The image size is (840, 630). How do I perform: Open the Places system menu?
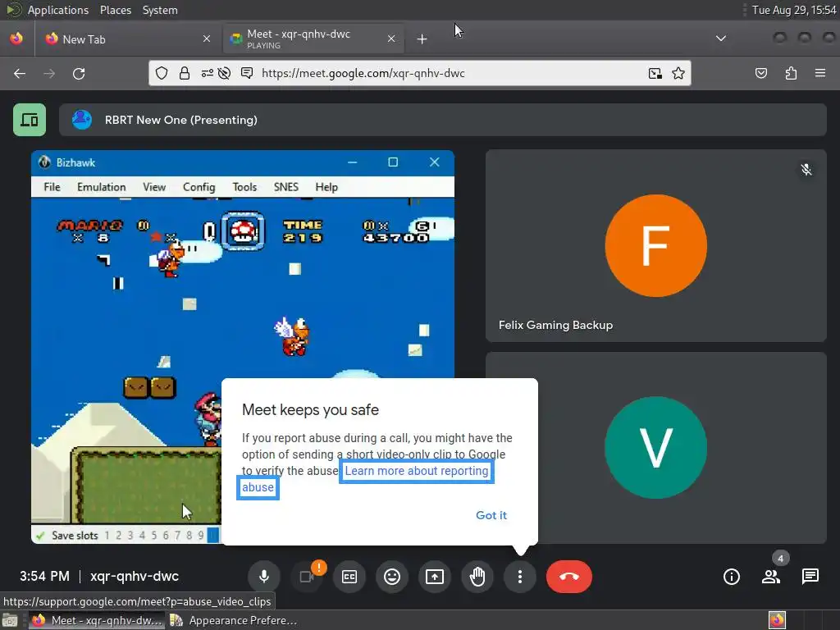(x=115, y=10)
